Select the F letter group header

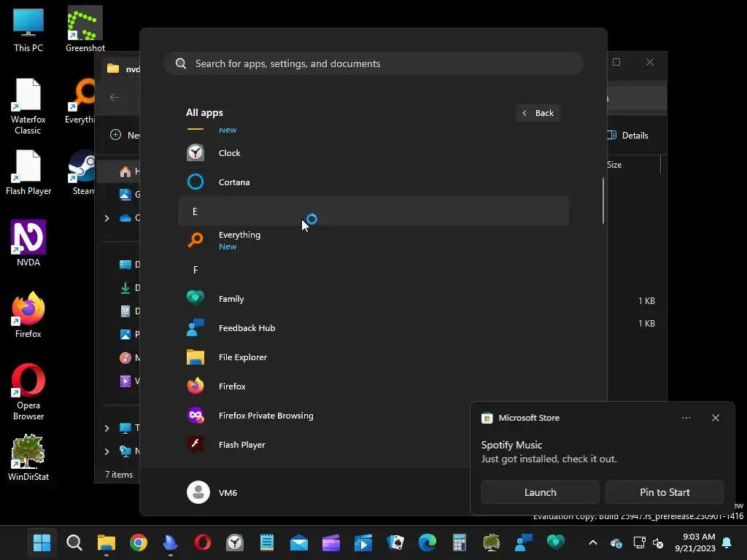[x=373, y=270]
